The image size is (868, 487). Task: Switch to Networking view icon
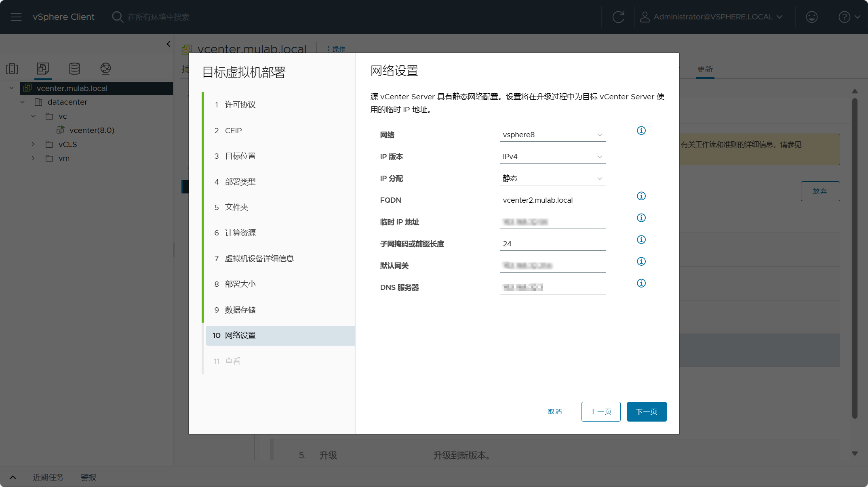[x=105, y=68]
